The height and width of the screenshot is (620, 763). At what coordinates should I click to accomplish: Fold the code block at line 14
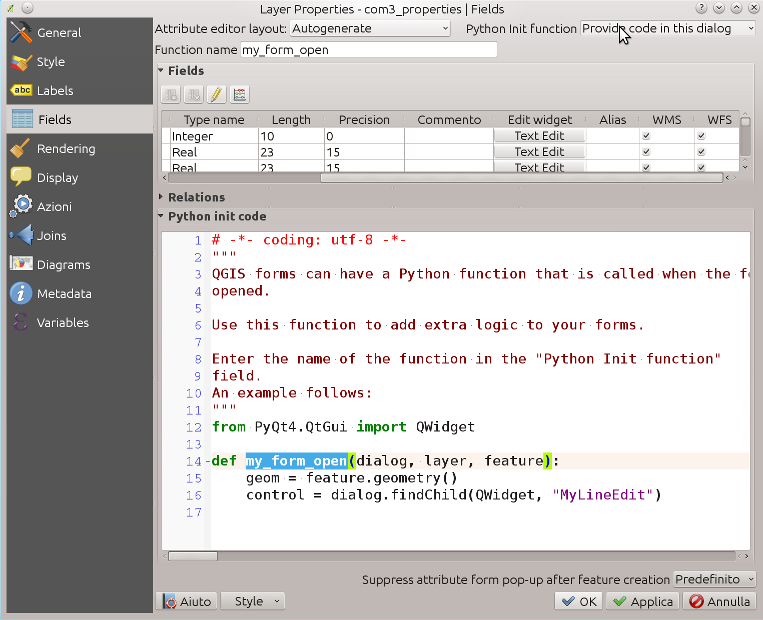pyautogui.click(x=208, y=461)
